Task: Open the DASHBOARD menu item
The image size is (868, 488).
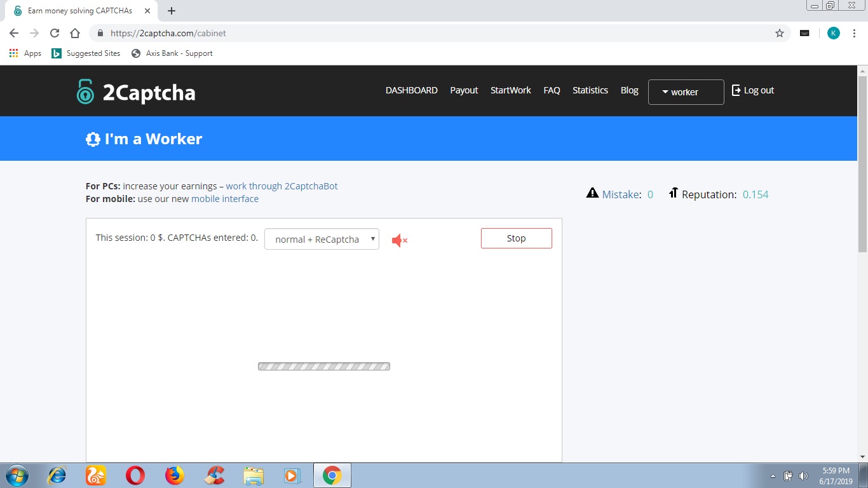Action: coord(412,90)
